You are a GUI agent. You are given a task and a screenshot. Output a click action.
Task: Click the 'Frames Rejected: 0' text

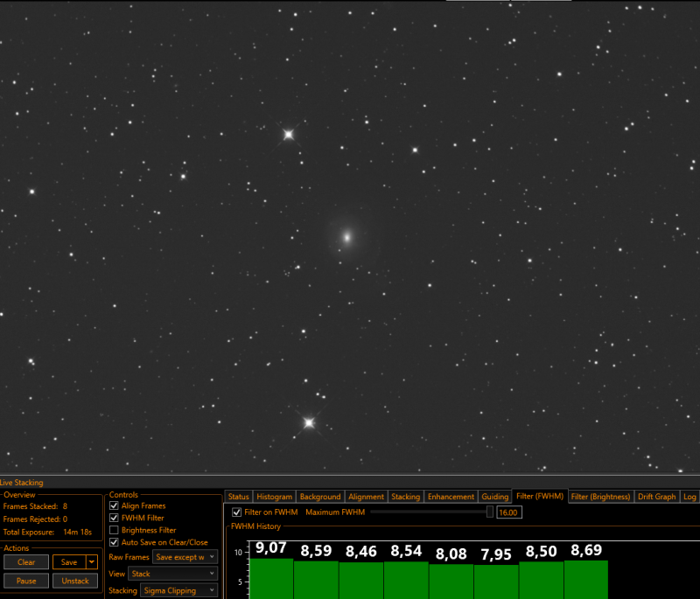pyautogui.click(x=35, y=519)
